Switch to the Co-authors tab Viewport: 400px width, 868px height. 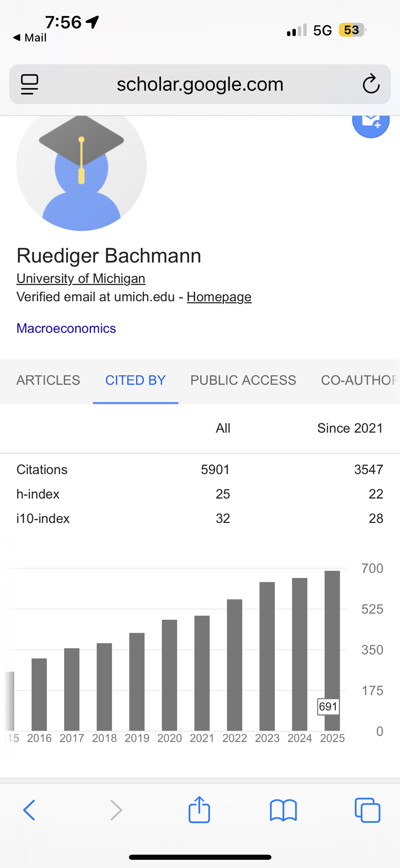(358, 380)
